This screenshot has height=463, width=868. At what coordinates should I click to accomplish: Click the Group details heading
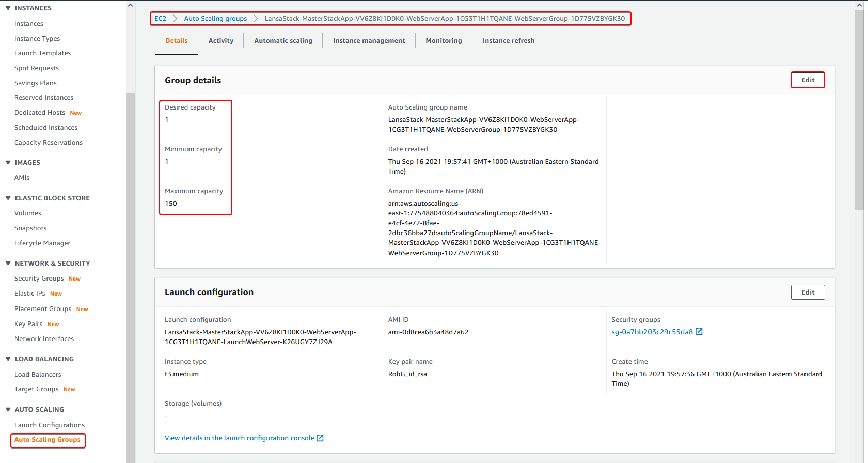click(x=193, y=80)
